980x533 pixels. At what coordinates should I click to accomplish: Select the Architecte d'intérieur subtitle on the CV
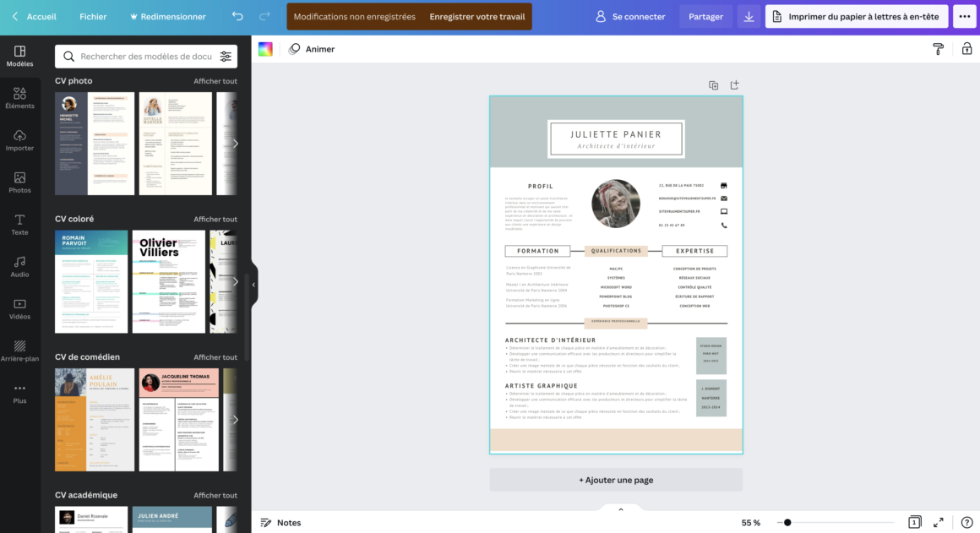pyautogui.click(x=616, y=146)
